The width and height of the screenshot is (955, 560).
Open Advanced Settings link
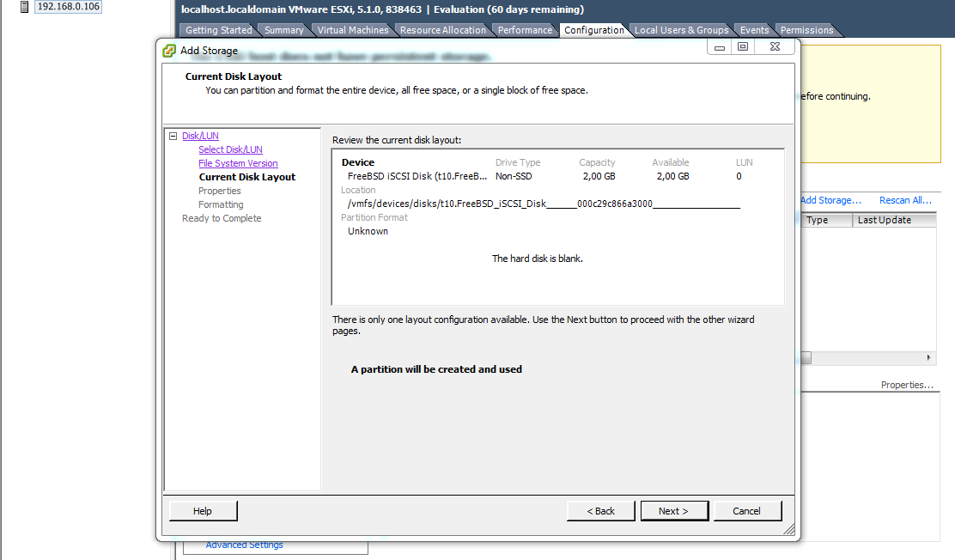coord(244,545)
